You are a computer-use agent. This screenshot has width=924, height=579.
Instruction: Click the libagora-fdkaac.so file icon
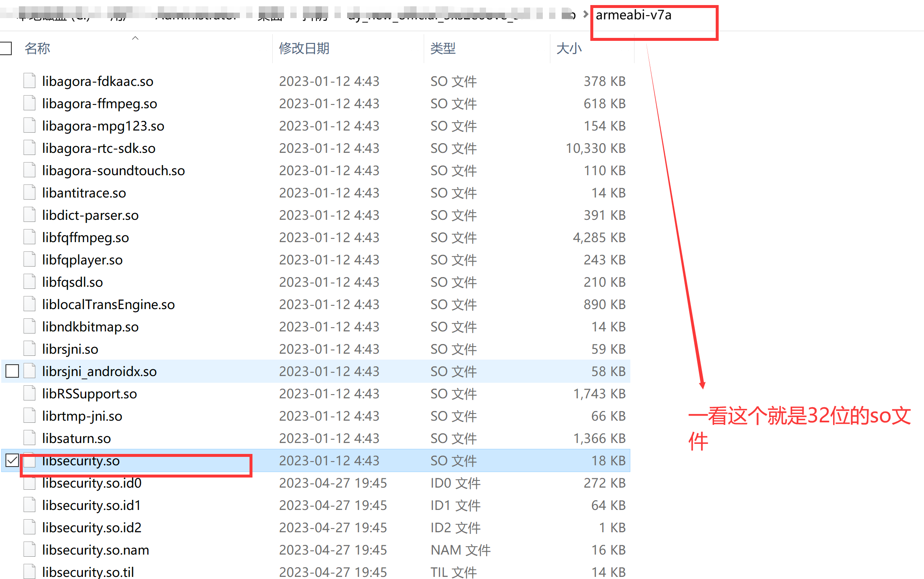29,81
